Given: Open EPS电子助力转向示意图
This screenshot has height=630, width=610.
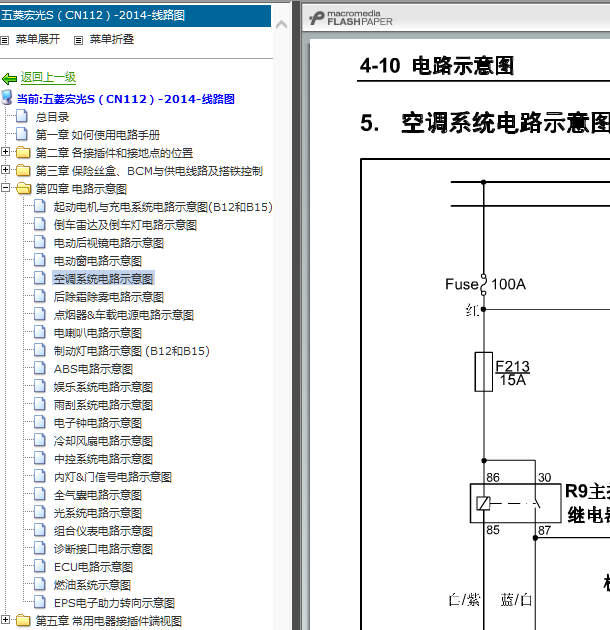Looking at the screenshot, I should [x=114, y=603].
